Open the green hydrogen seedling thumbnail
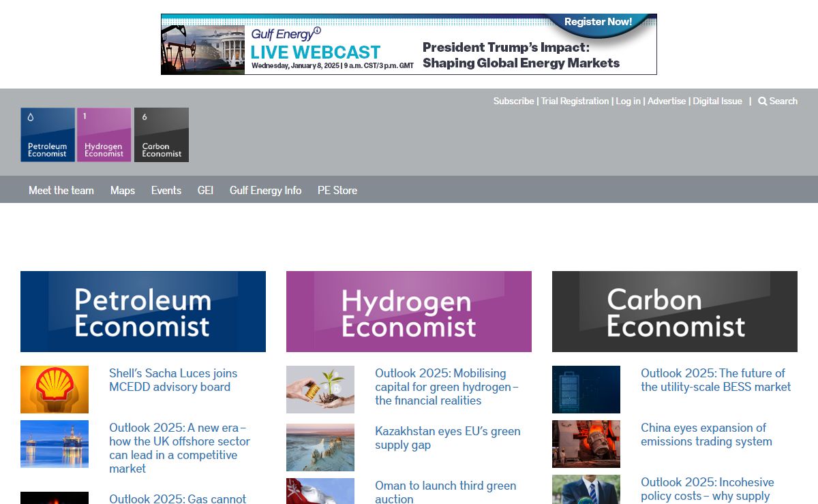 pyautogui.click(x=320, y=390)
